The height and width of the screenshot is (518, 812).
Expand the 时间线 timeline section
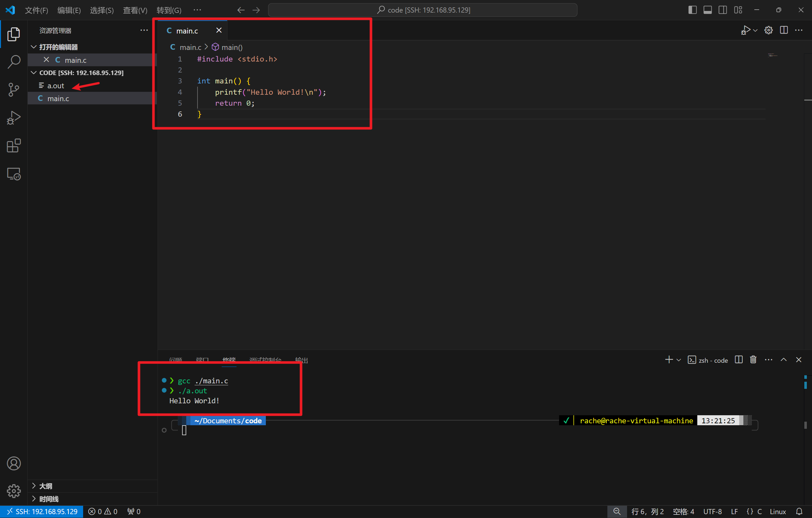[x=92, y=499]
